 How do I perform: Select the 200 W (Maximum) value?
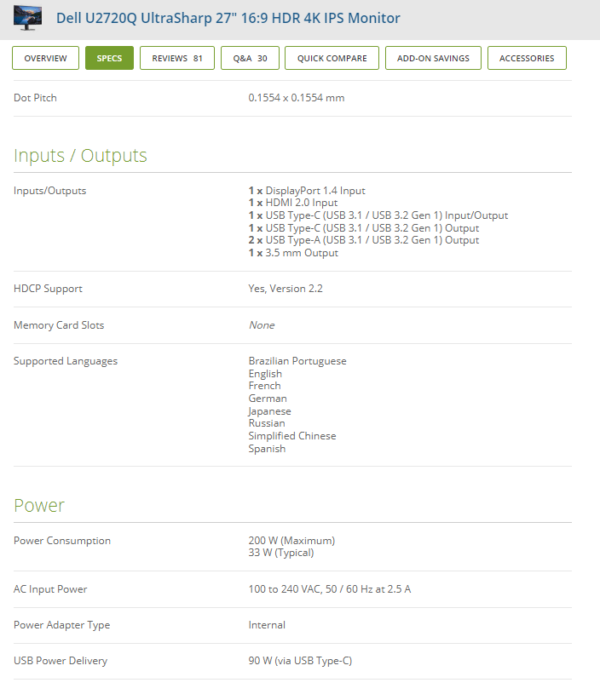[291, 541]
